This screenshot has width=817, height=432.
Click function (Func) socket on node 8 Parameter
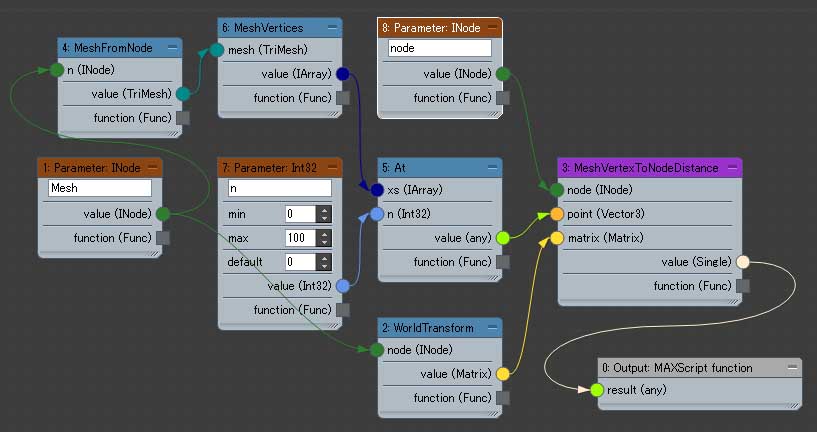point(503,98)
